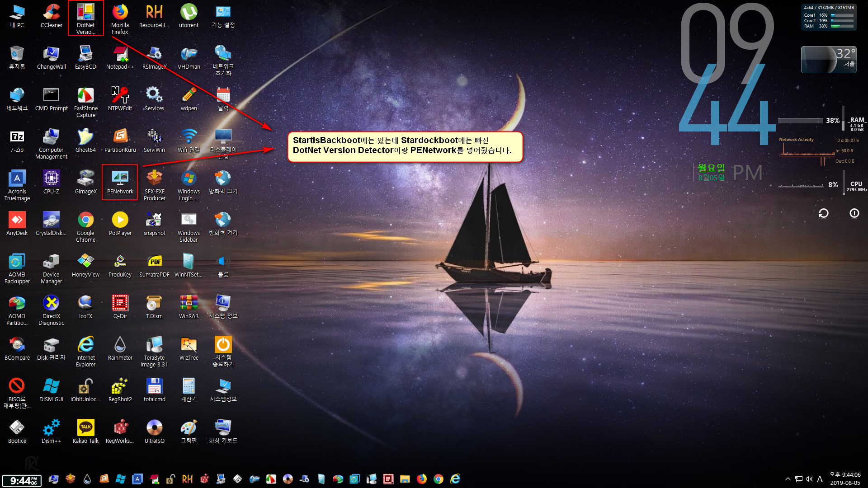The width and height of the screenshot is (868, 488).
Task: Click the Rainmeter refresh skin button
Action: [824, 213]
